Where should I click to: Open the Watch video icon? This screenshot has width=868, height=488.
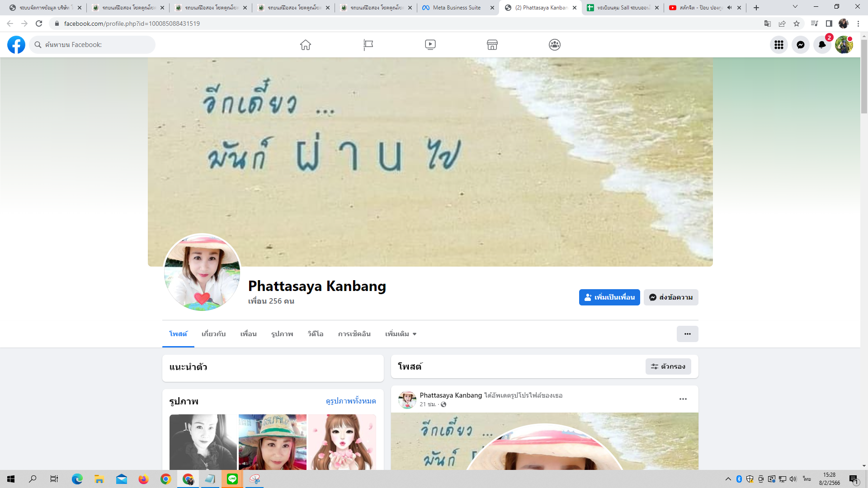click(x=430, y=45)
